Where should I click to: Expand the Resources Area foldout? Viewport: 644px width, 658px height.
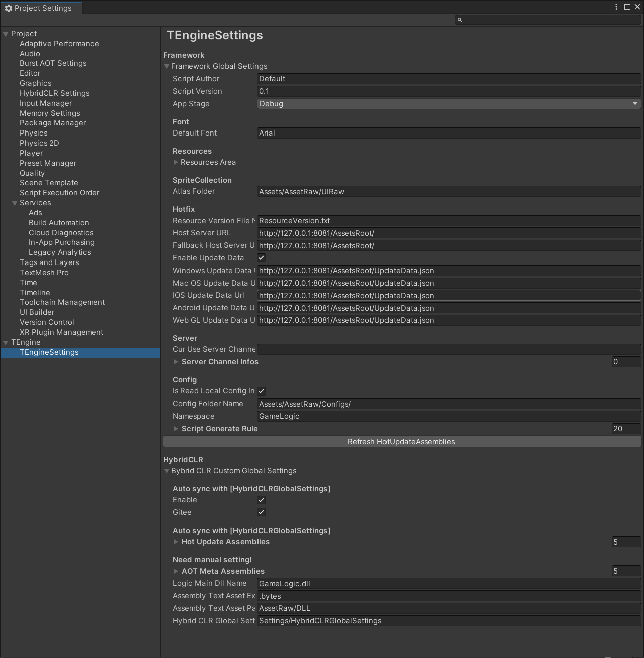click(176, 162)
